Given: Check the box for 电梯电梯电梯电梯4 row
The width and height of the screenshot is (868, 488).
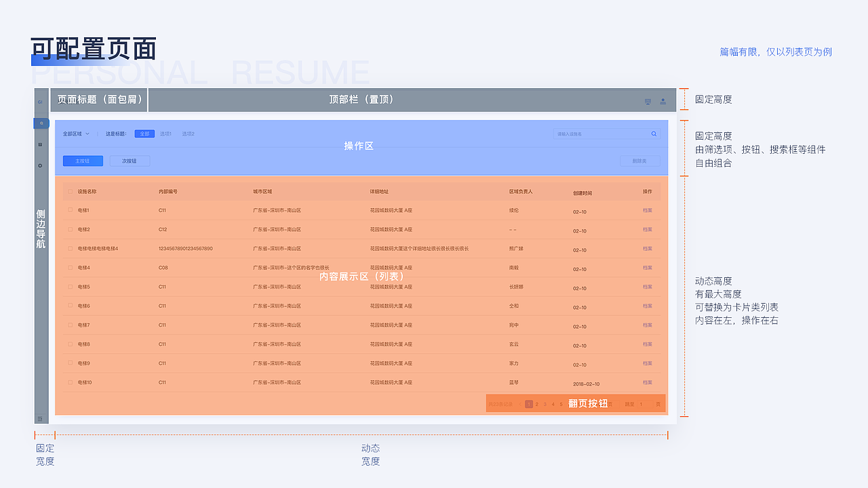Looking at the screenshot, I should click(x=70, y=248).
